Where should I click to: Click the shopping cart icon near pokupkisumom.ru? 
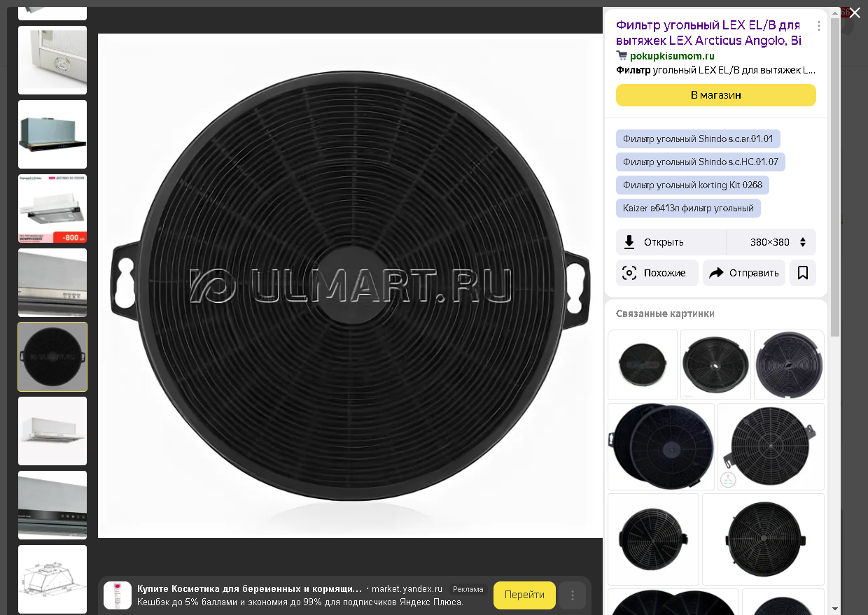(622, 56)
